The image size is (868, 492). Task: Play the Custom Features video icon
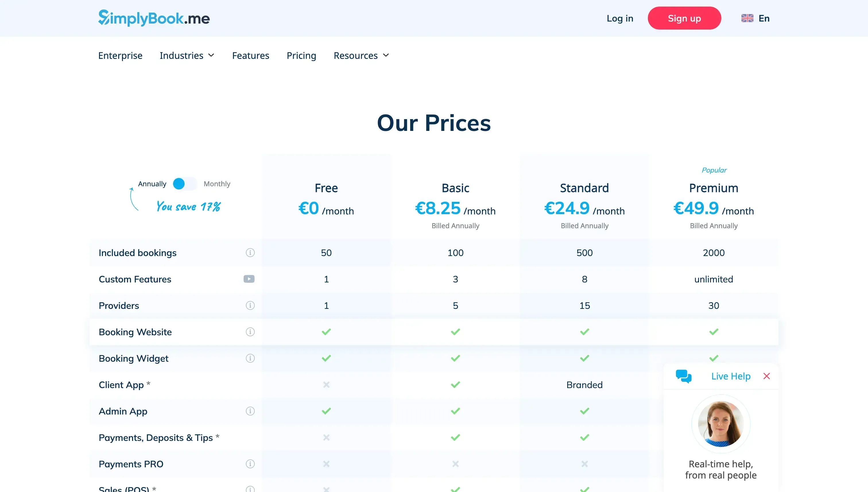click(x=249, y=279)
